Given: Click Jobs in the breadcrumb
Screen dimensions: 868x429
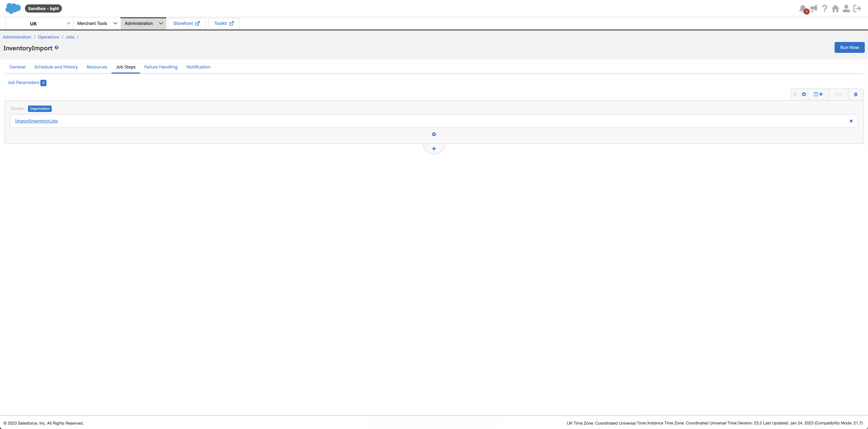Looking at the screenshot, I should tap(70, 37).
